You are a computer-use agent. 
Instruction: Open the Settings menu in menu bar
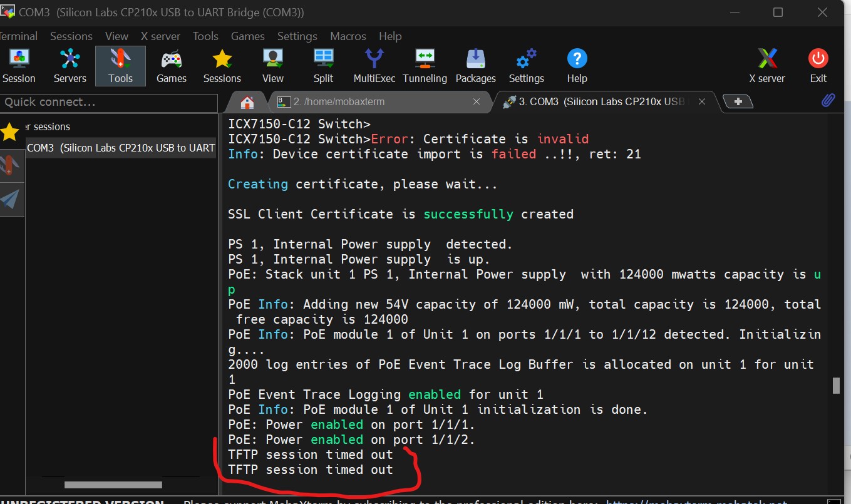(297, 36)
